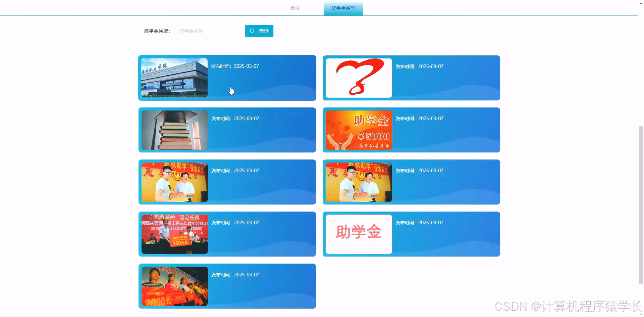The width and height of the screenshot is (644, 317).
Task: Click the 奖学金类型 search input field
Action: click(x=208, y=31)
